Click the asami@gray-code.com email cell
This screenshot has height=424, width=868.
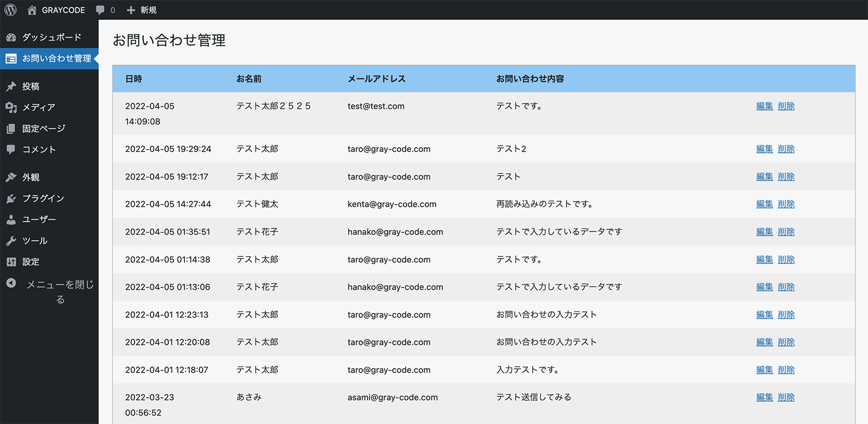pyautogui.click(x=393, y=397)
